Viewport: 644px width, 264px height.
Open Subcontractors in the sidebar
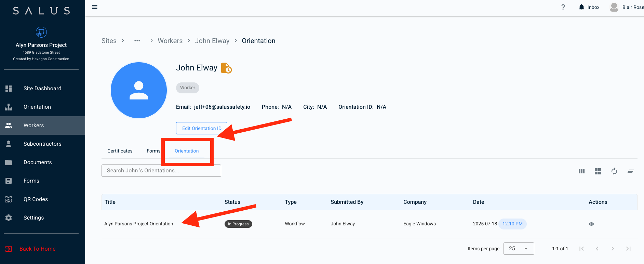coord(42,144)
